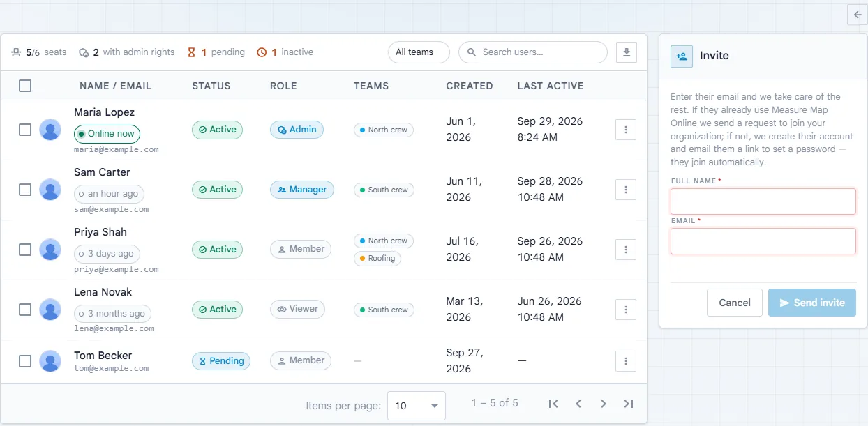Click the Cancel button
This screenshot has height=426, width=868.
[735, 303]
